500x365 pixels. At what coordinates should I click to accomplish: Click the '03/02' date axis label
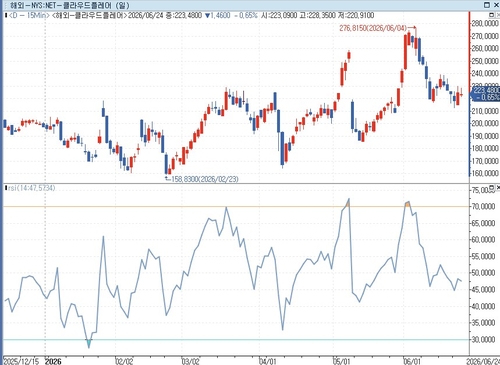coord(191,361)
